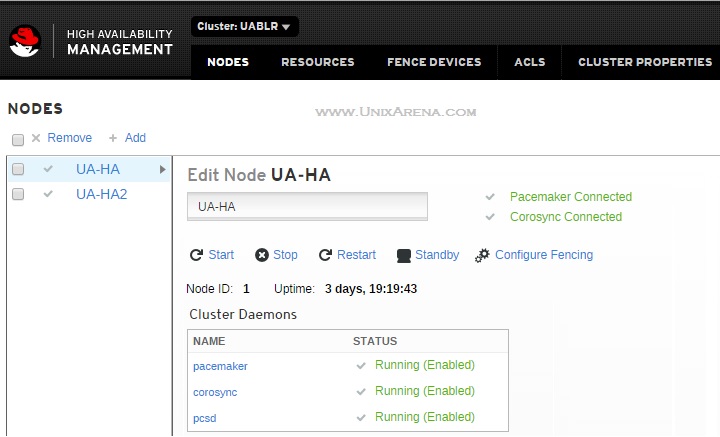This screenshot has width=720, height=437.
Task: Click the Configure Fencing gear icon
Action: (x=482, y=255)
